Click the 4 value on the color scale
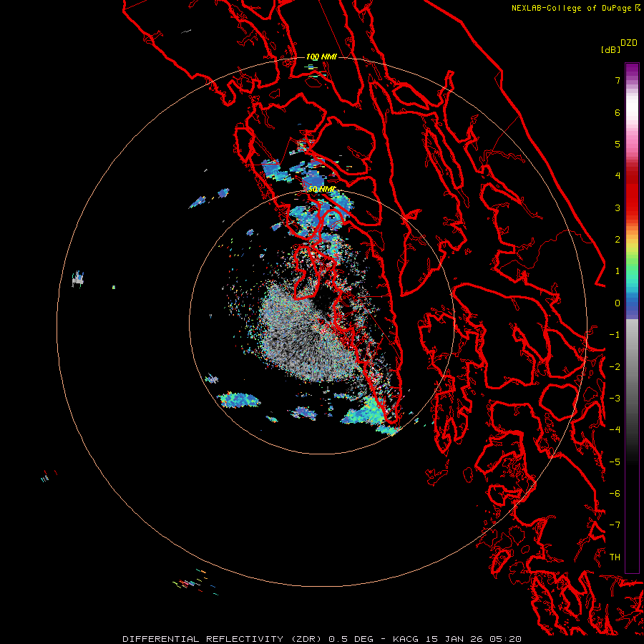This screenshot has height=644, width=644. (618, 176)
